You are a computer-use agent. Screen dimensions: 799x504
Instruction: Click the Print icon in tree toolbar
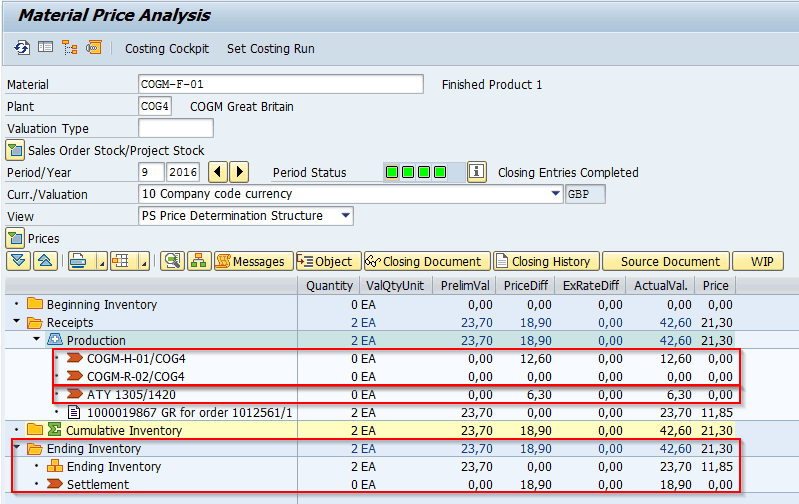(79, 261)
